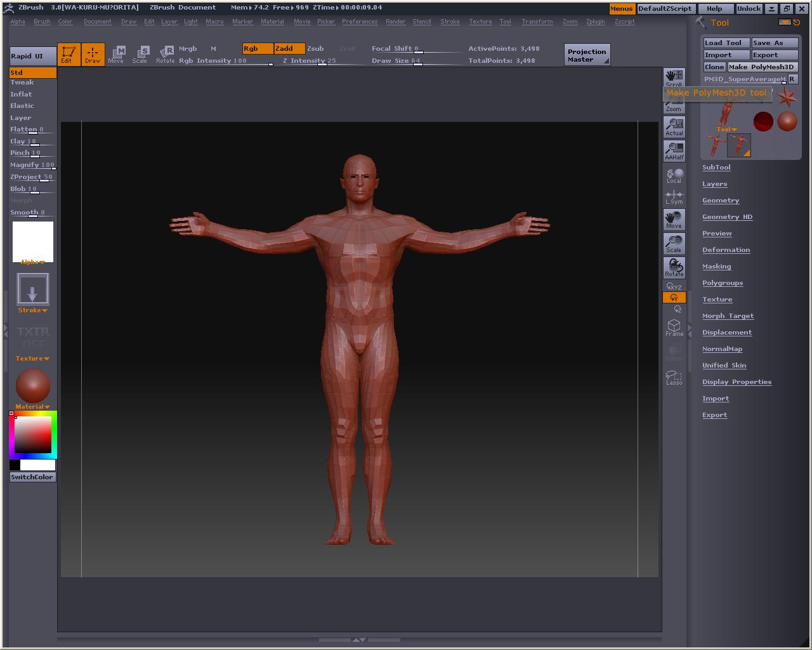Viewport: 812px width, 650px height.
Task: Expand the Geometry HD subpalette
Action: [728, 217]
